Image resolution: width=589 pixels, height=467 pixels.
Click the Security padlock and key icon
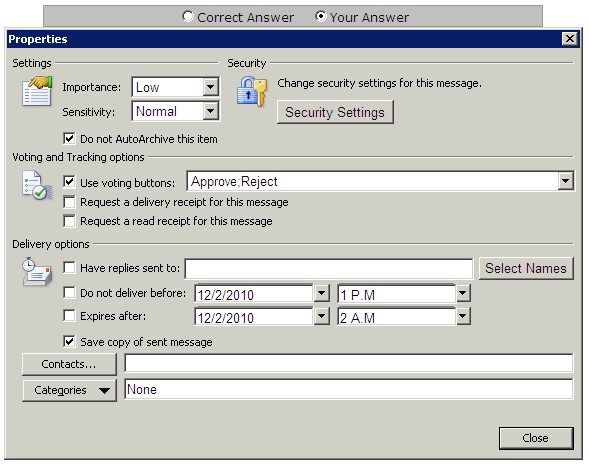click(x=252, y=91)
